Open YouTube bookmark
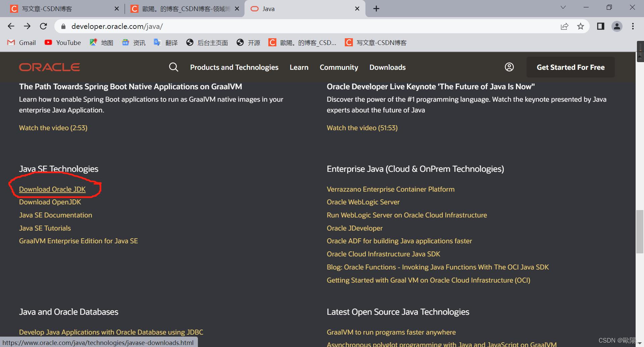The width and height of the screenshot is (644, 347). click(x=63, y=43)
